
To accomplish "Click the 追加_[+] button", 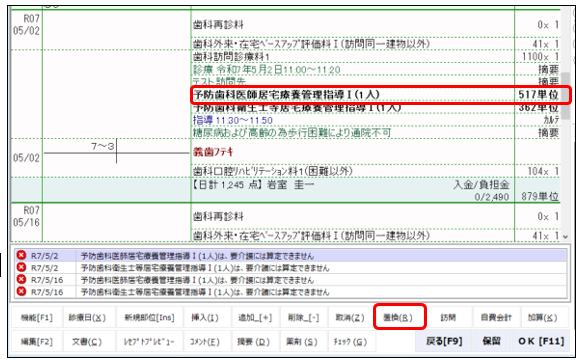I will pos(255,318).
